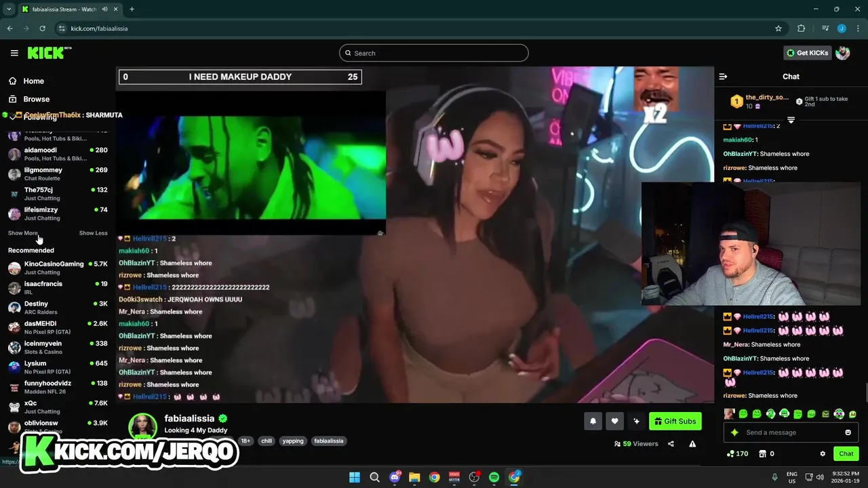This screenshot has width=868, height=488.
Task: Open the_dirty_so... top gifter entry
Action: [758, 102]
